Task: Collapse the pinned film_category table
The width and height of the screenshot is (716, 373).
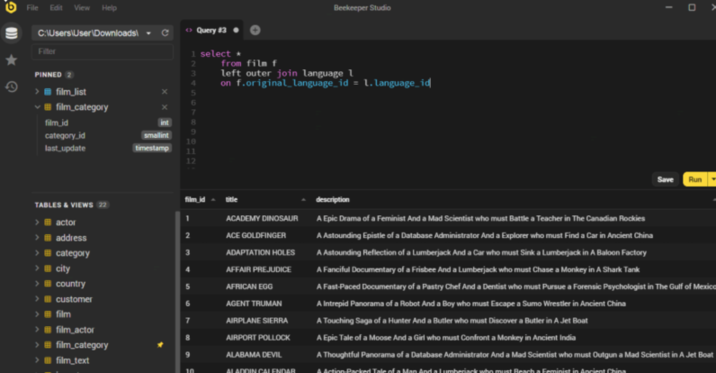Action: pos(37,107)
